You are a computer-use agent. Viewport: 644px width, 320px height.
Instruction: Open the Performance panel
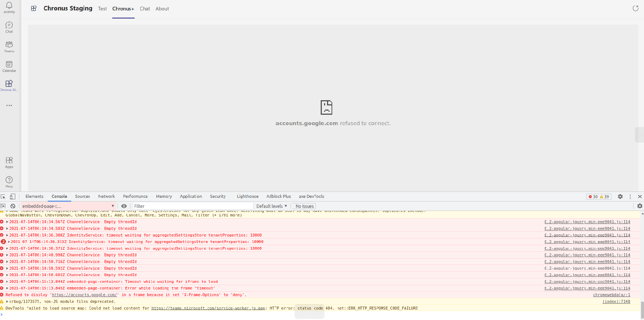pos(135,196)
